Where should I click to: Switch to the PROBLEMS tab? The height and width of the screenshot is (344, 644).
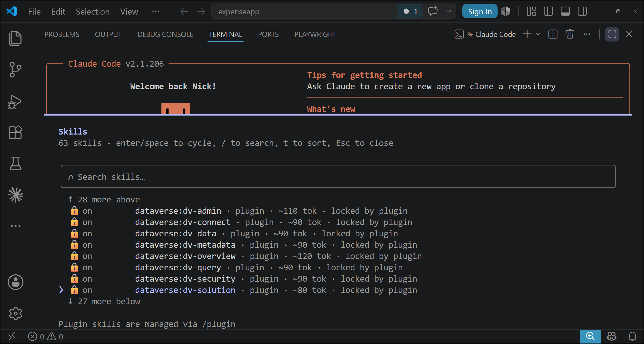[62, 34]
